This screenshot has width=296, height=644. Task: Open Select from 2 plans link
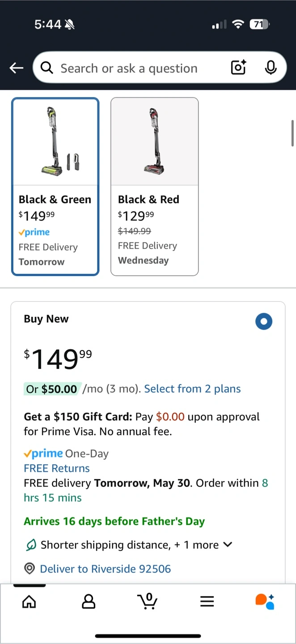pos(192,389)
